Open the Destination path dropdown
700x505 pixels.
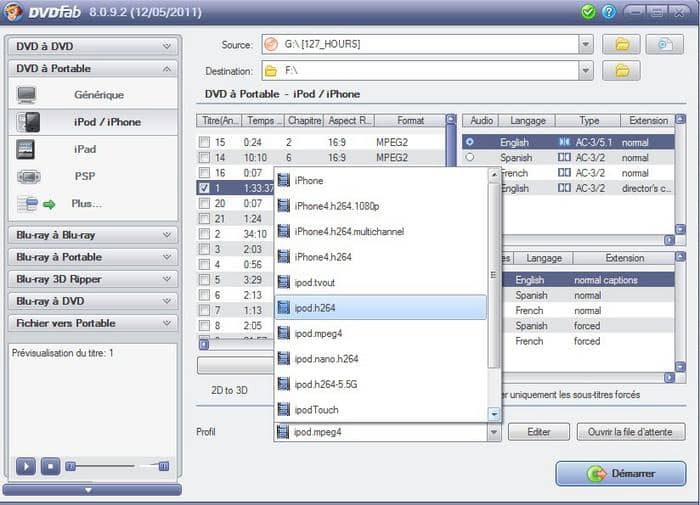pyautogui.click(x=586, y=71)
